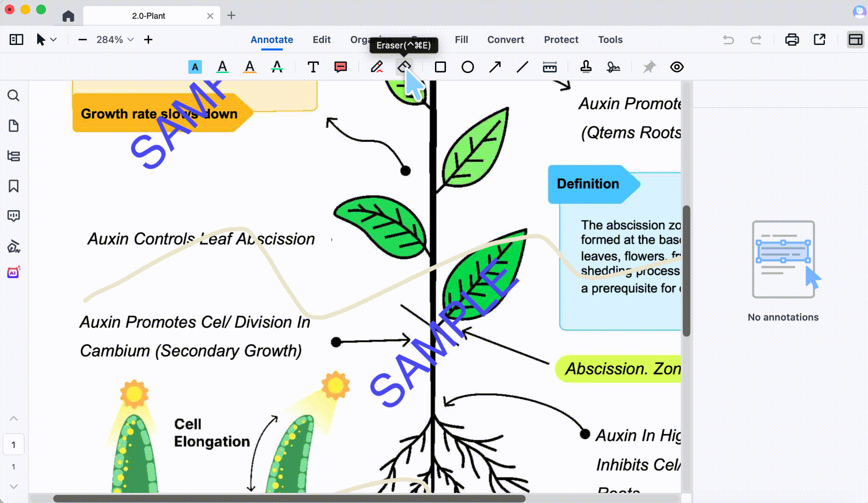The image size is (868, 503).
Task: Select the circle shape tool
Action: (467, 67)
